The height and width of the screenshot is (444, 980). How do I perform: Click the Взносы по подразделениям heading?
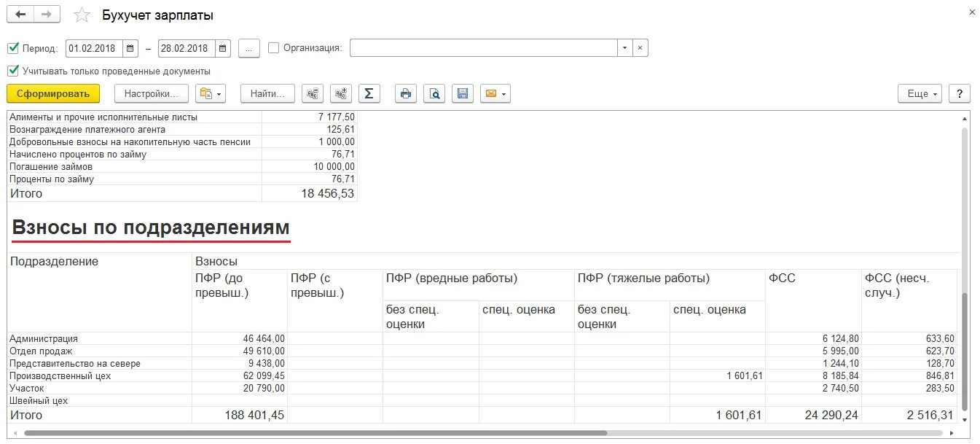click(x=151, y=227)
